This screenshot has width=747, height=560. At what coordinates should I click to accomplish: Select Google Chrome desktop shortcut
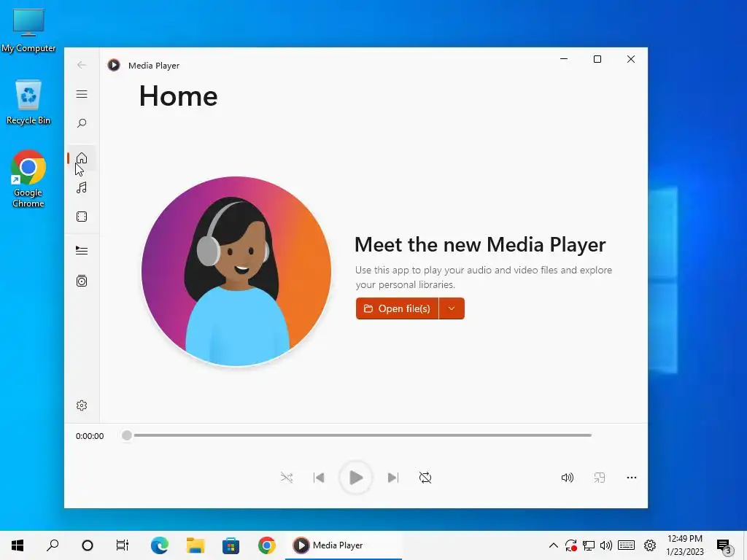[28, 179]
